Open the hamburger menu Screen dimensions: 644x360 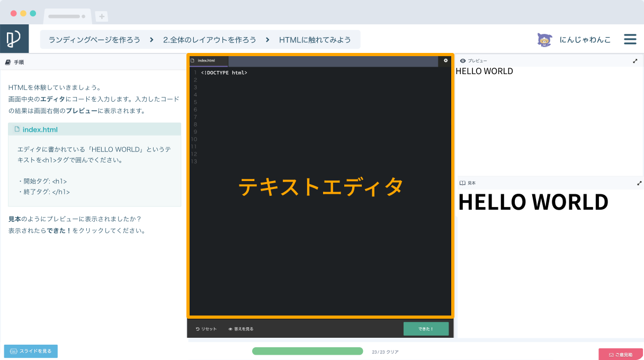[630, 39]
